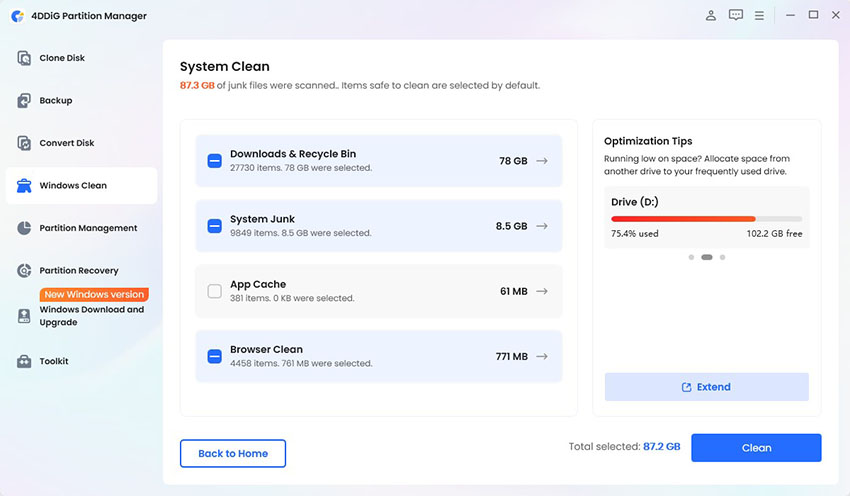Open the hamburger menu icon

pos(759,16)
